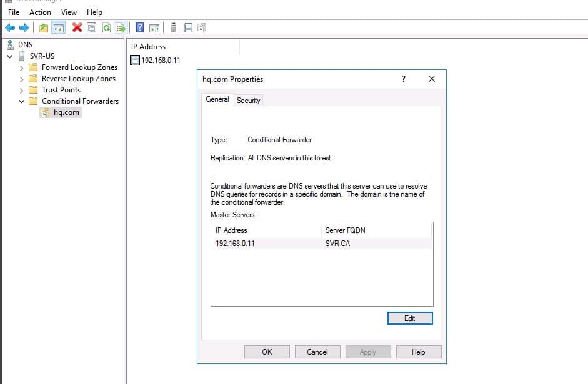Click the Up One Level folder icon

click(43, 27)
